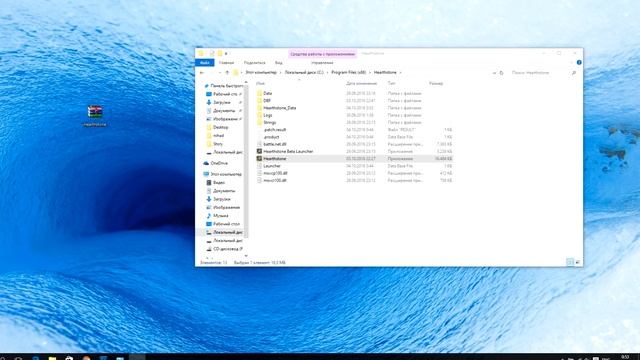The height and width of the screenshot is (360, 640).
Task: Open Видео under Этот компьютер
Action: tap(219, 182)
